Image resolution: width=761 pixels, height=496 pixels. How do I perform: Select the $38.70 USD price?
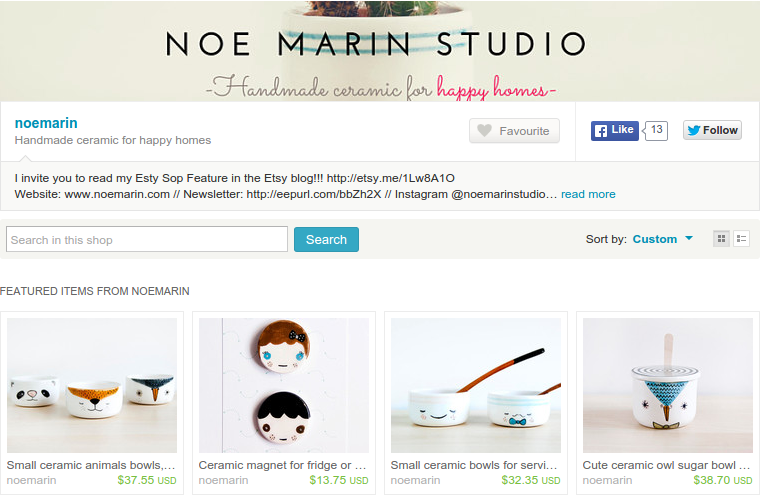pyautogui.click(x=723, y=480)
